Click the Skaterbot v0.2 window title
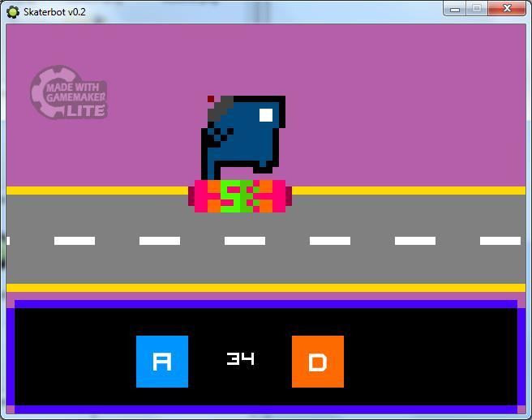Viewport: 532px width, 420px height. 54,12
